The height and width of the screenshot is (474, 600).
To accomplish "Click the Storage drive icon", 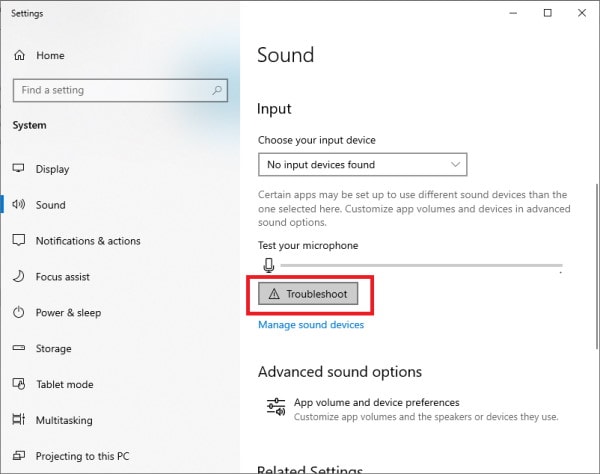I will pos(18,348).
